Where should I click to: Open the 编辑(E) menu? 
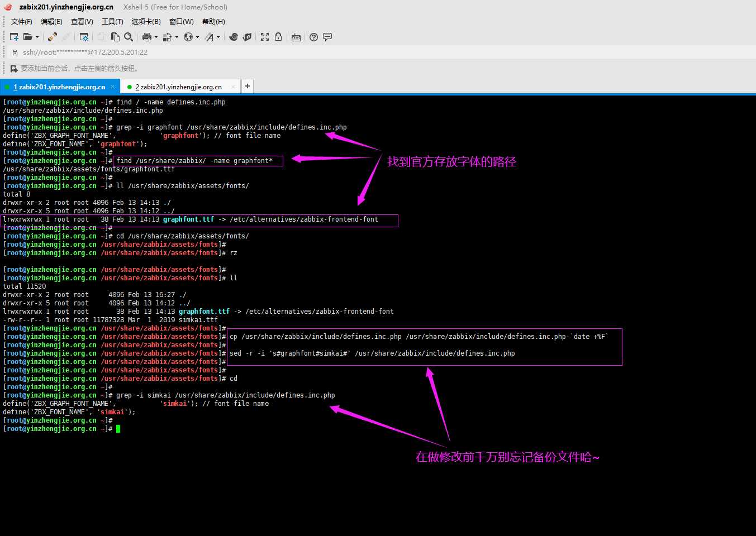click(51, 22)
